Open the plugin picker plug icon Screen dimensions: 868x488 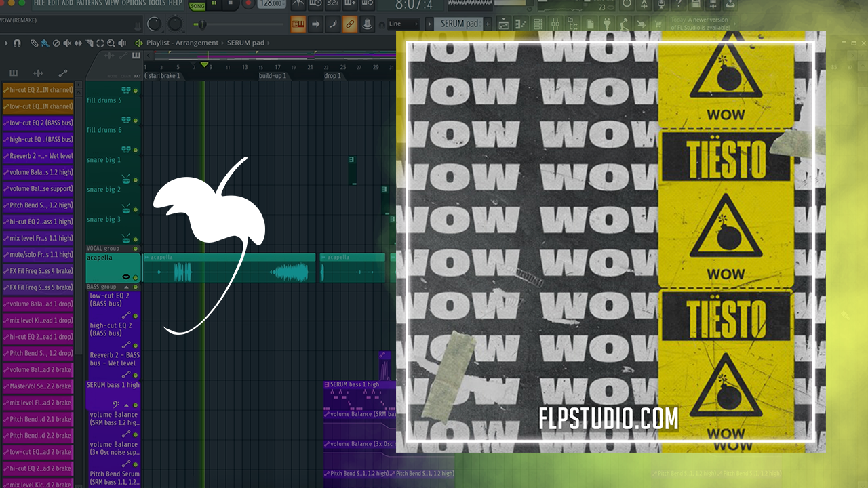pyautogui.click(x=606, y=24)
